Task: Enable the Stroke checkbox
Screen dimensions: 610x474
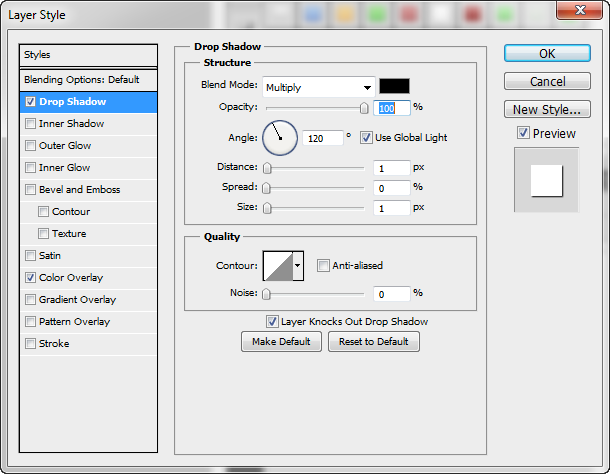Action: coord(30,344)
